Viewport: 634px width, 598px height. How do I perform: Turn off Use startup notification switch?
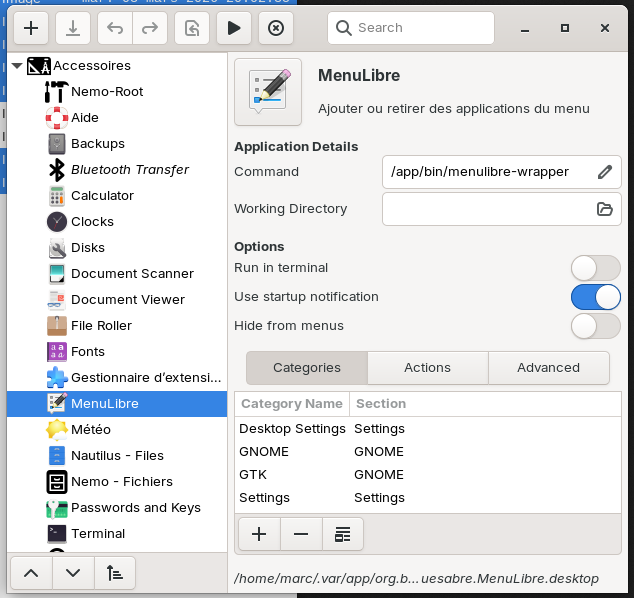coord(595,297)
